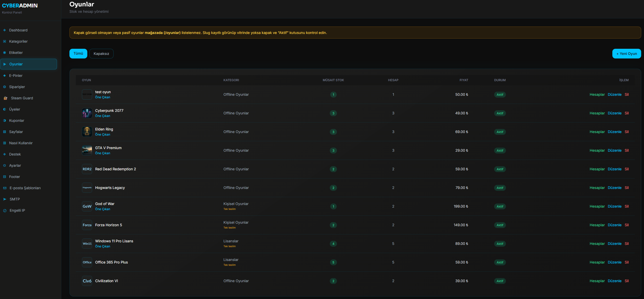Click the Office placeholder thumbnail
Screen dimensions: 644x299
87,262
